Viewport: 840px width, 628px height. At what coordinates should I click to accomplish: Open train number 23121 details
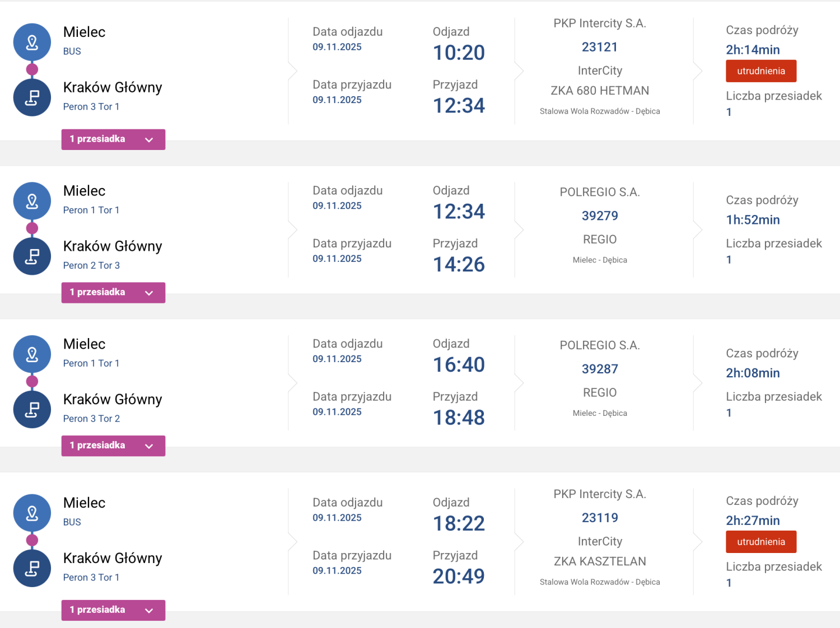click(x=599, y=47)
